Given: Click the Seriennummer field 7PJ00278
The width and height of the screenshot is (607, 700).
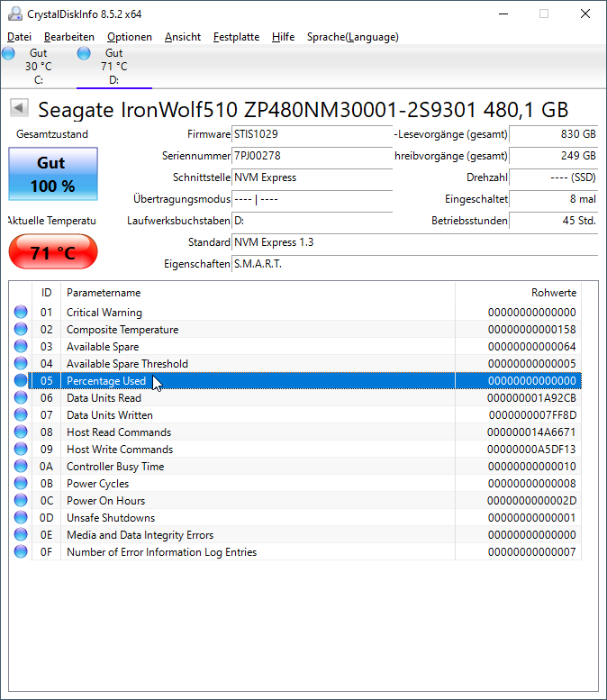Looking at the screenshot, I should coord(312,156).
